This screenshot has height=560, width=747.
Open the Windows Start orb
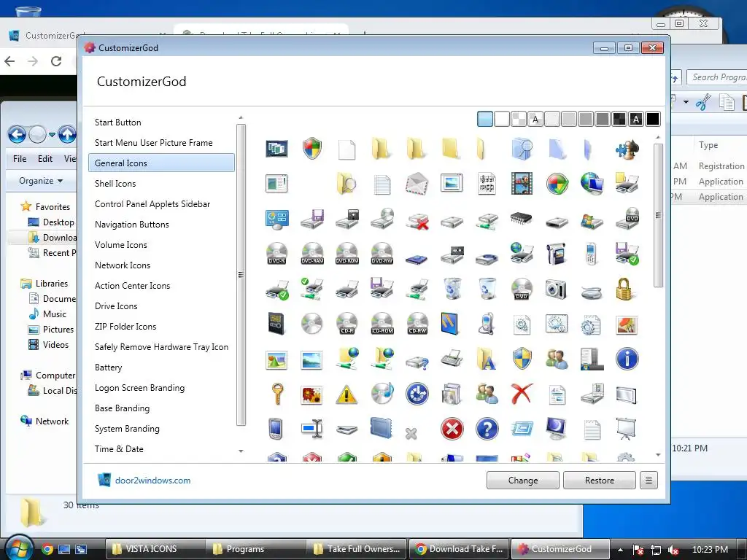[x=18, y=548]
